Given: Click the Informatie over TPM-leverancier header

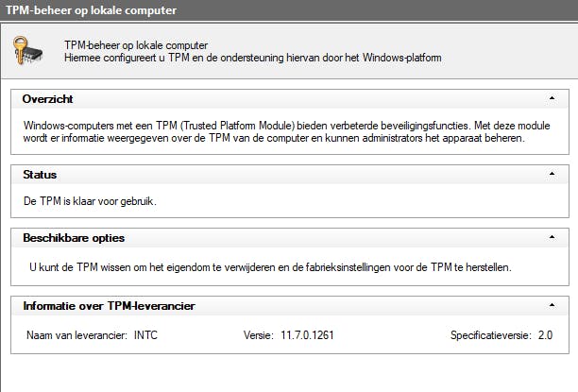Looking at the screenshot, I should point(109,306).
